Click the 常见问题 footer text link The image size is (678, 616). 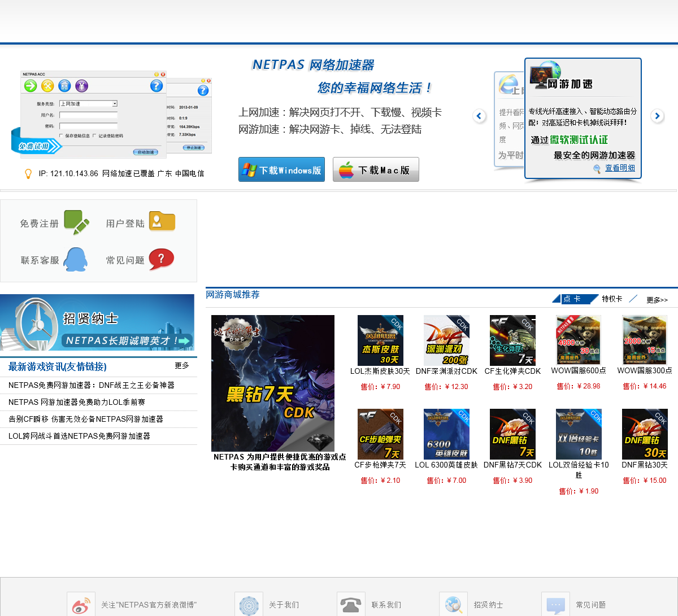point(591,605)
